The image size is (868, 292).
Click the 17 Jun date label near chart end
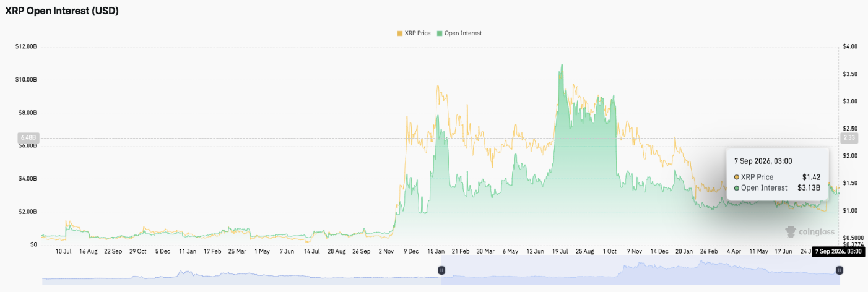pyautogui.click(x=783, y=252)
